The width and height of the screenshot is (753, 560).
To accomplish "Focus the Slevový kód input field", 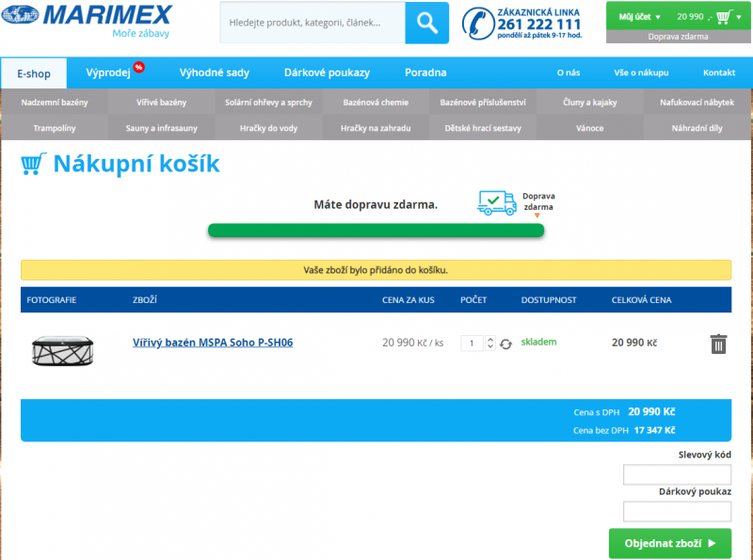I will pos(677,474).
